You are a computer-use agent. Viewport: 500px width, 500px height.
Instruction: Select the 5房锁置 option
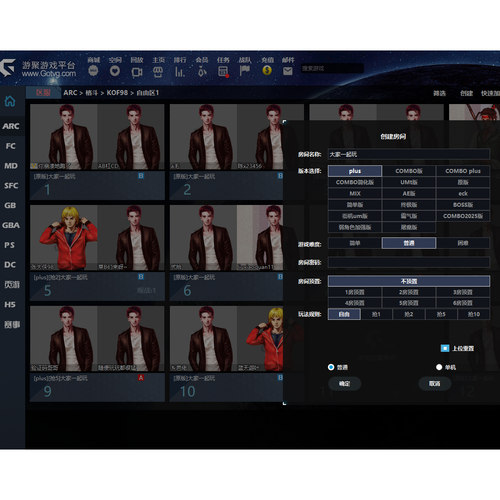(409, 303)
